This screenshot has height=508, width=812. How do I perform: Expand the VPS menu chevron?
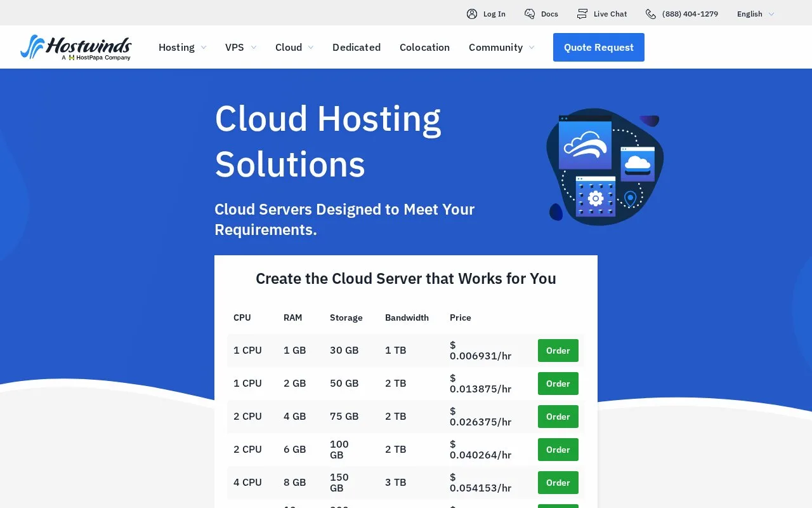[x=254, y=48]
